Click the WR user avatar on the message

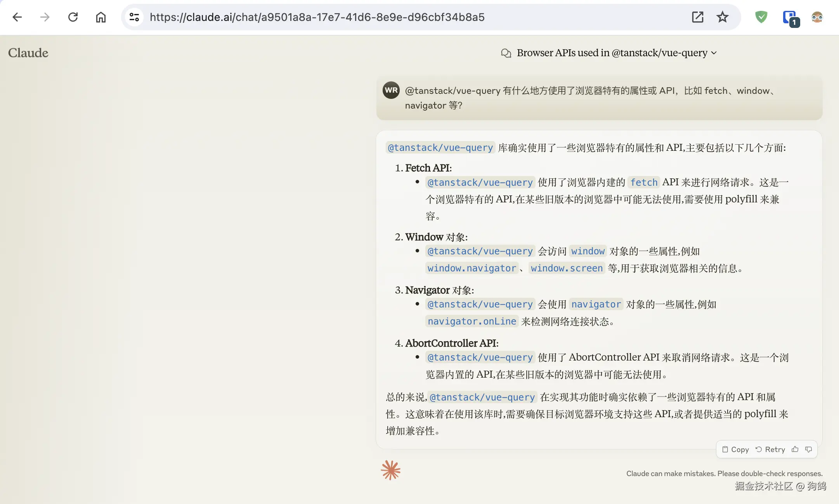(391, 90)
